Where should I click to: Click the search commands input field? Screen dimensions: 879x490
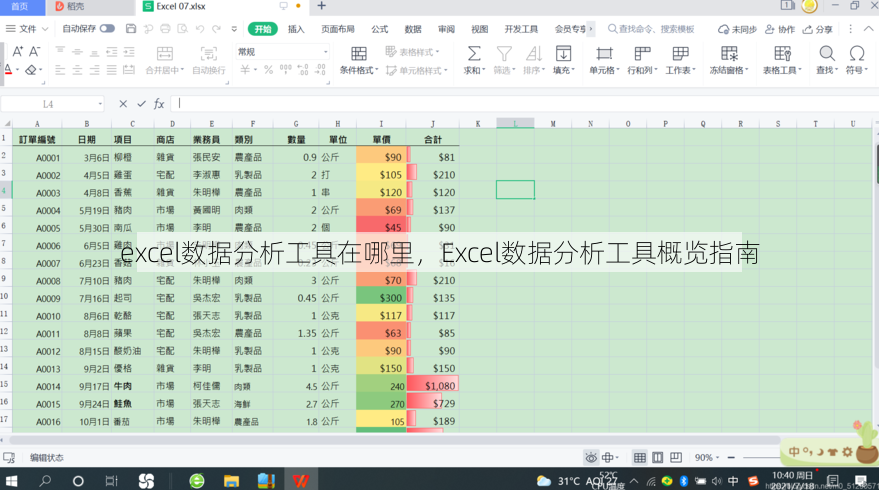tap(651, 29)
